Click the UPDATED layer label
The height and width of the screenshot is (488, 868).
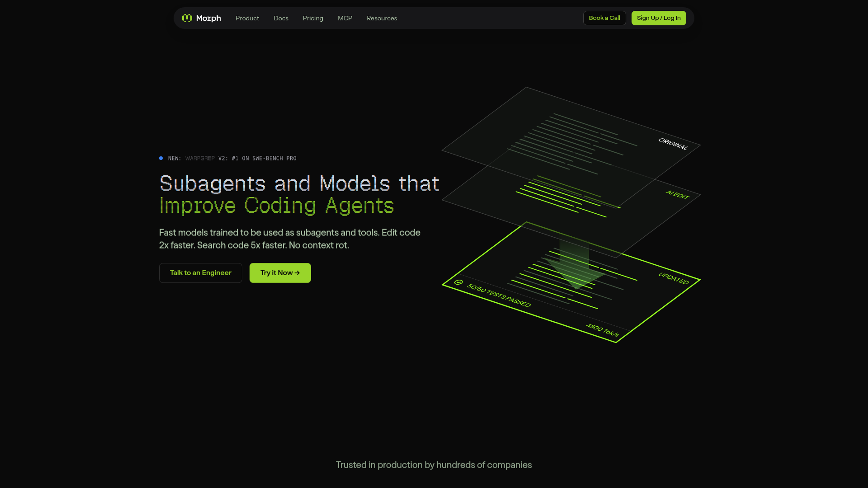pyautogui.click(x=674, y=278)
